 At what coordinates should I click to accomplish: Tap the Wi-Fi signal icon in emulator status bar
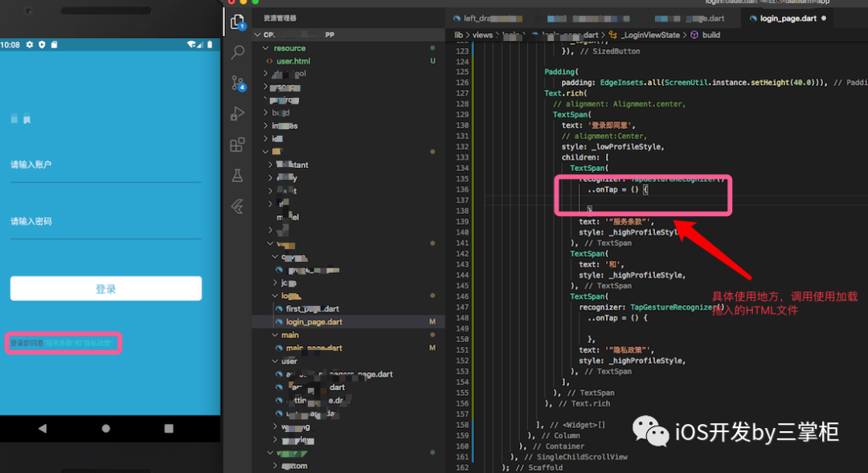191,44
